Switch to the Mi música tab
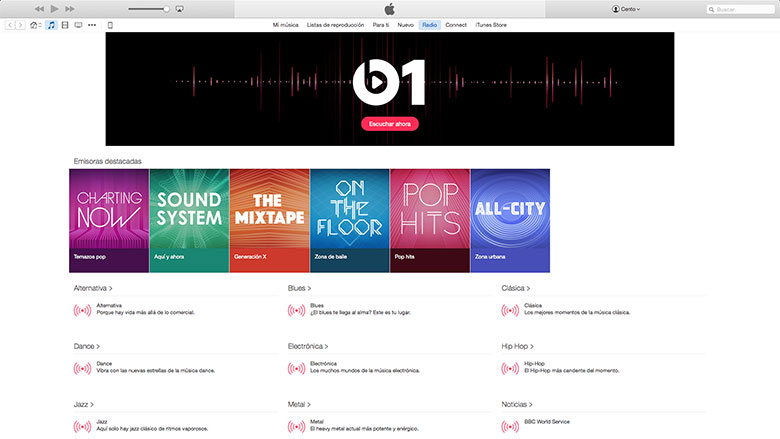This screenshot has height=439, width=780. (x=286, y=25)
